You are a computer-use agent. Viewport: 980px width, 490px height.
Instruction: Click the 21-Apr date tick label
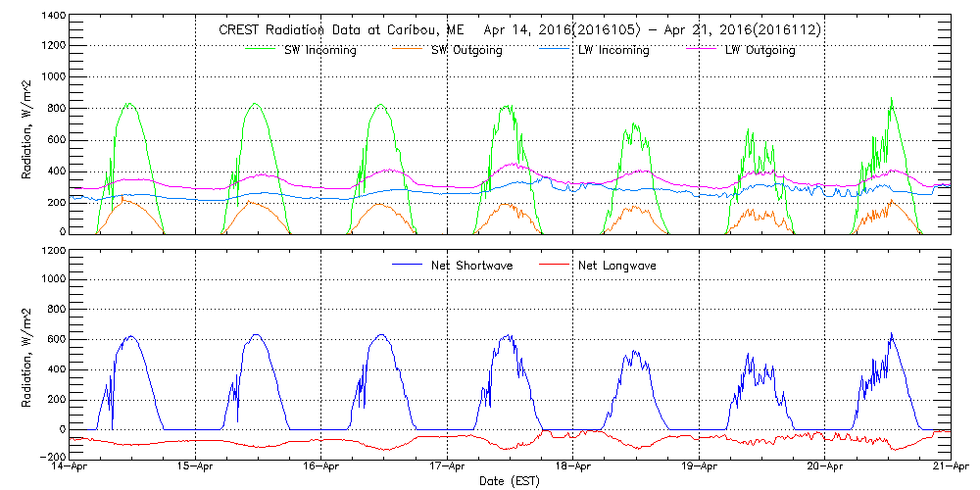(x=951, y=467)
